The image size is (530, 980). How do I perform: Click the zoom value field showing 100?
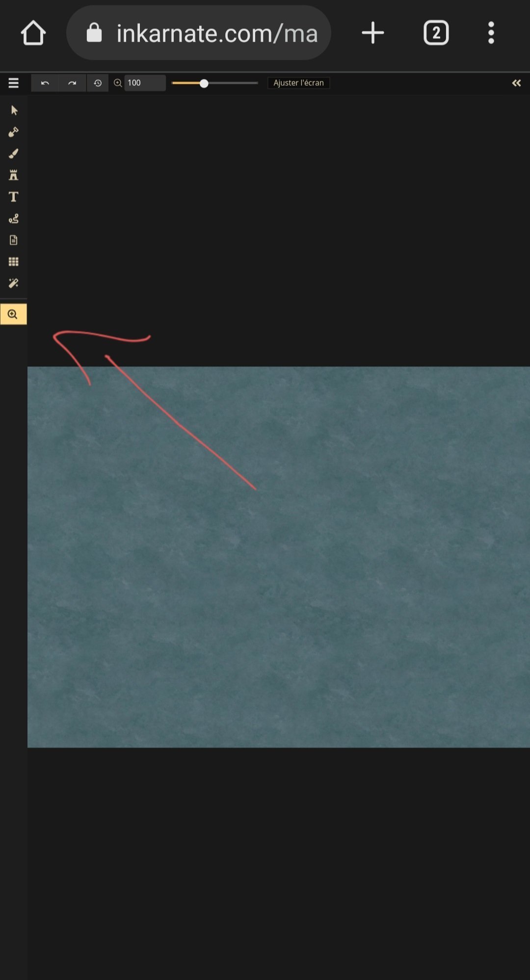[x=145, y=83]
